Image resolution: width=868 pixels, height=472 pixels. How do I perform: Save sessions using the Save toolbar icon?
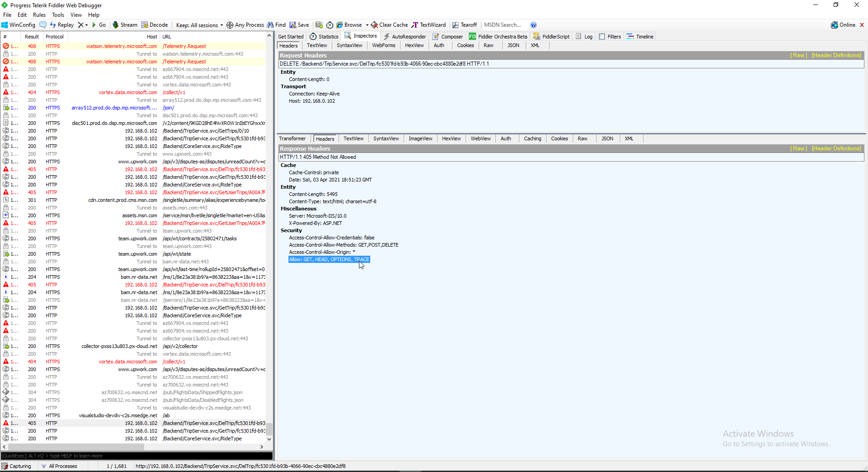pos(299,25)
